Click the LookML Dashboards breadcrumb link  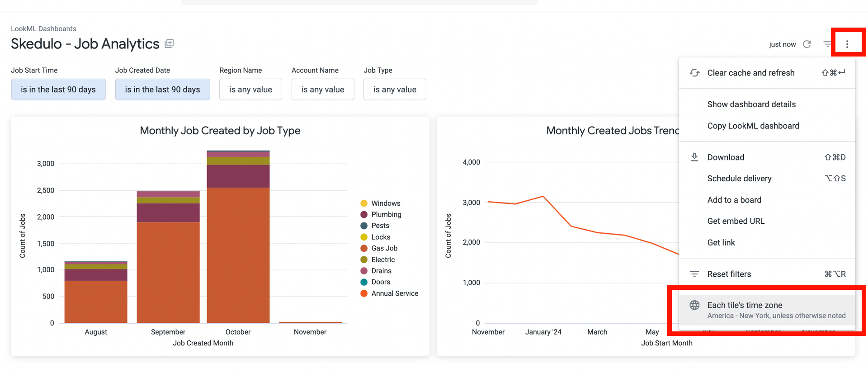(43, 29)
